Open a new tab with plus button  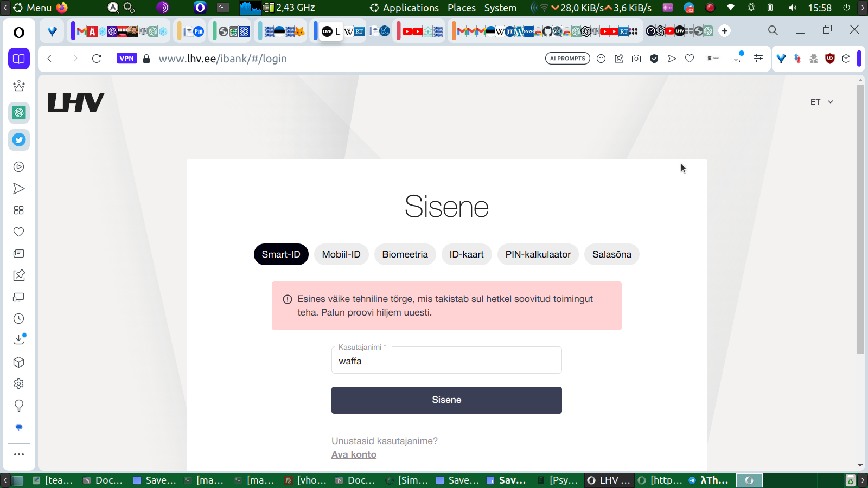coord(725,31)
